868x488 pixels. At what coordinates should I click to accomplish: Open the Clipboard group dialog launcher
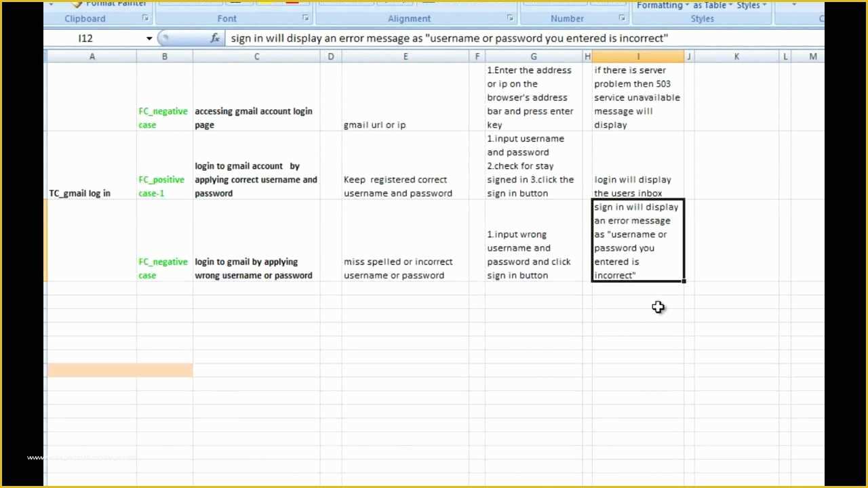click(145, 18)
